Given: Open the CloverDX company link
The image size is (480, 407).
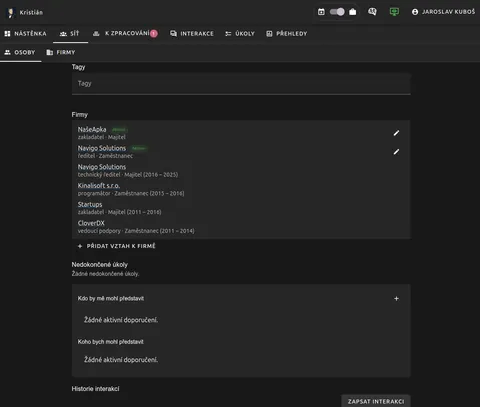Looking at the screenshot, I should pos(91,223).
